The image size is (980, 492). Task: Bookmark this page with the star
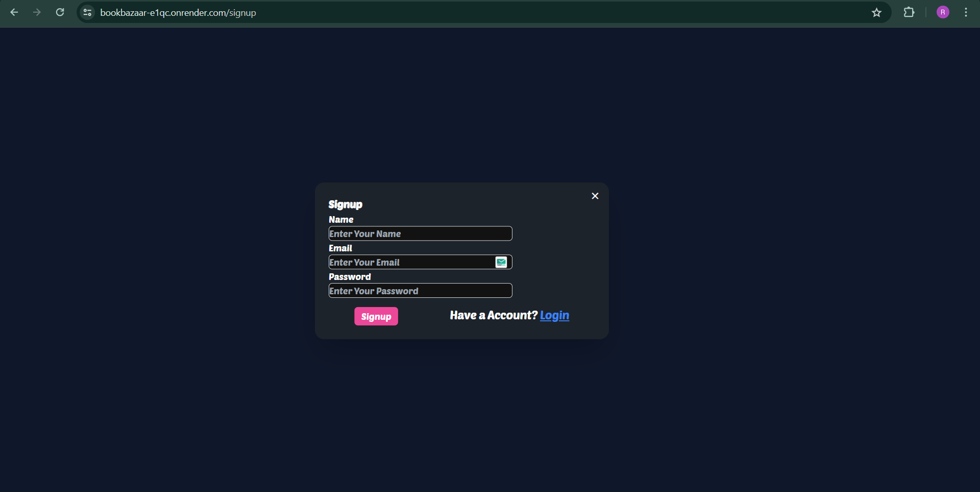click(876, 12)
